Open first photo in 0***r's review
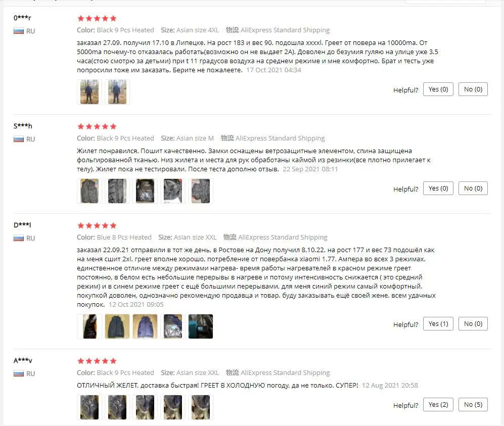This screenshot has width=504, height=426. (89, 92)
